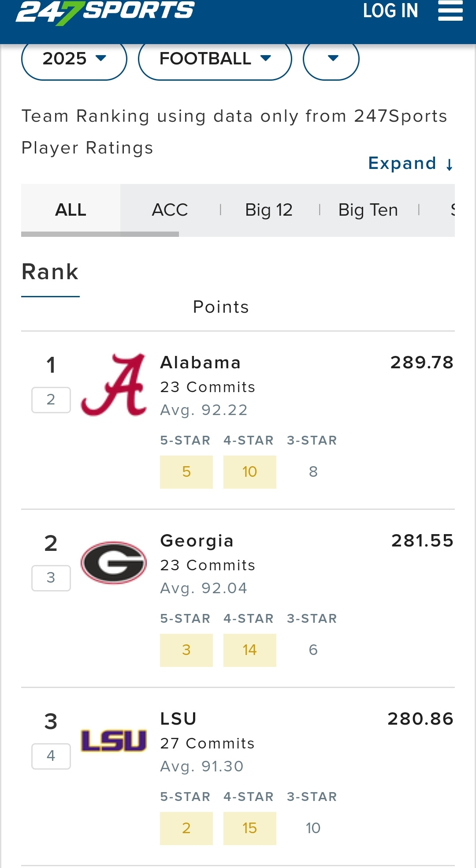Click the LSU team logo

114,741
